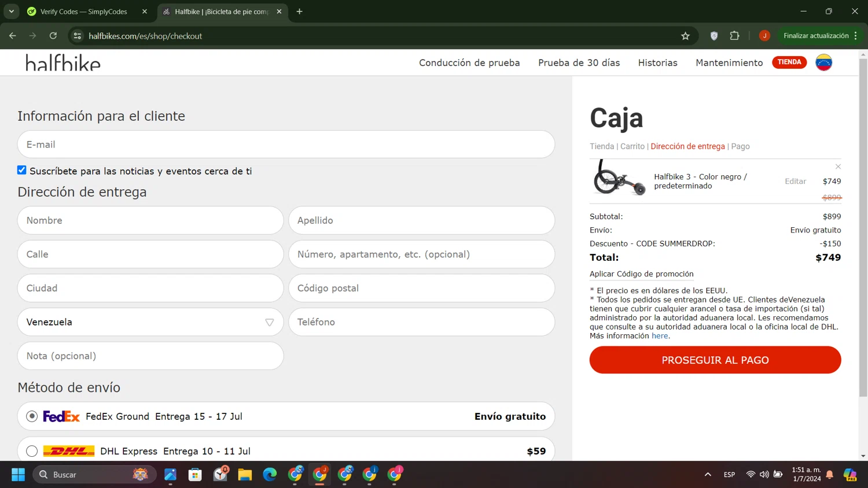868x488 pixels.
Task: Click the Dirección de entrega breadcrumb
Action: pos(687,146)
